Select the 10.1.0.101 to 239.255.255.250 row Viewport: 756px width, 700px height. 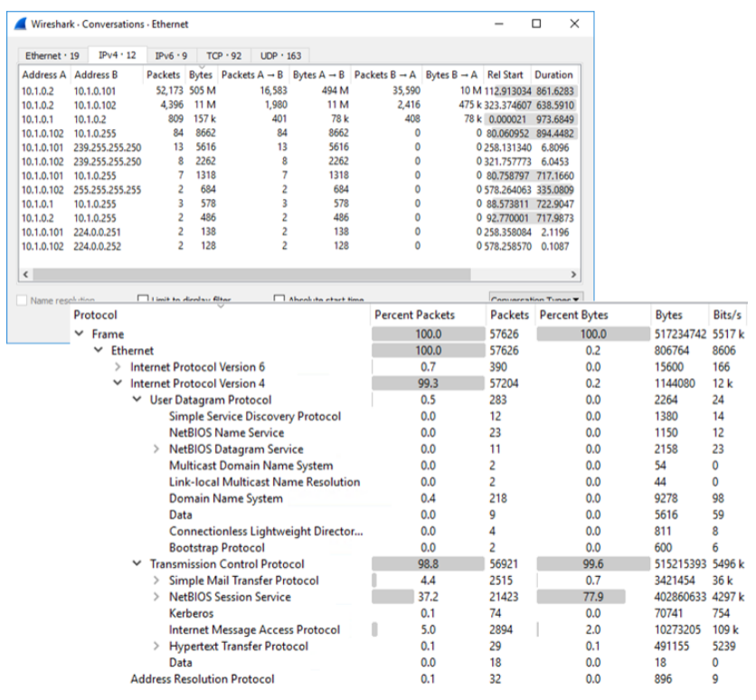(x=299, y=147)
